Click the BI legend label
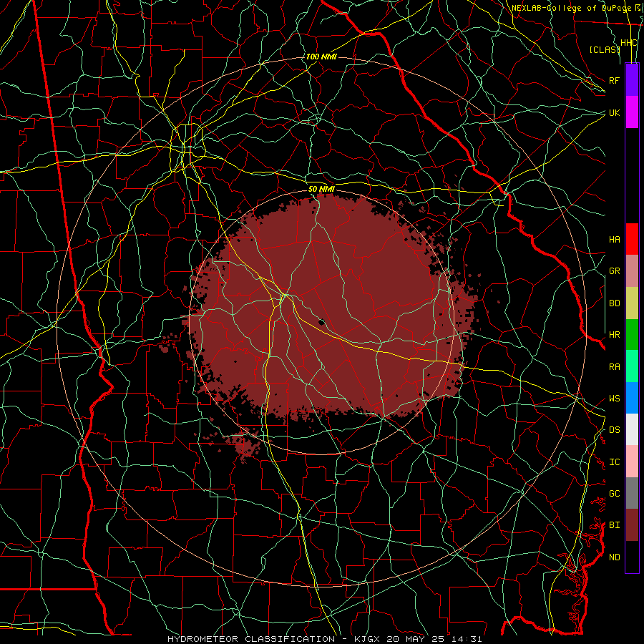The image size is (644, 644). pos(615,525)
